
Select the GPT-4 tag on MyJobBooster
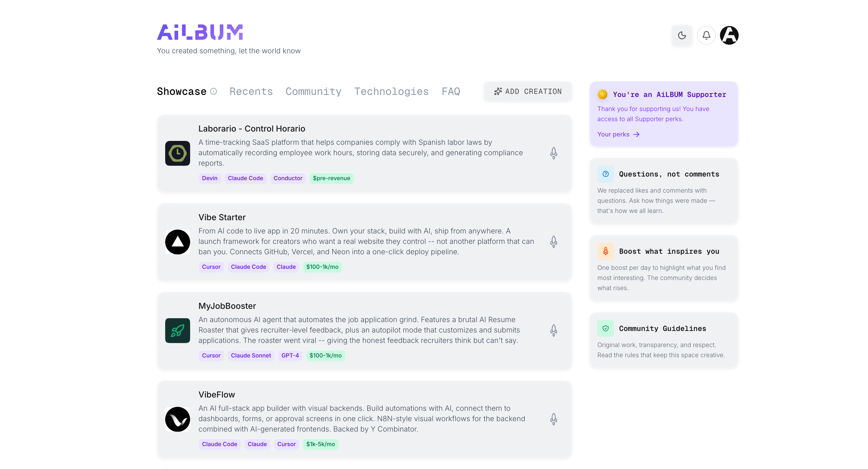click(x=290, y=355)
